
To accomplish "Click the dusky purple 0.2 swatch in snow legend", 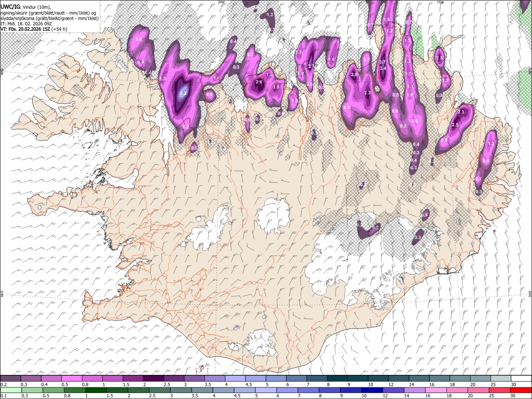I will 10,379.
